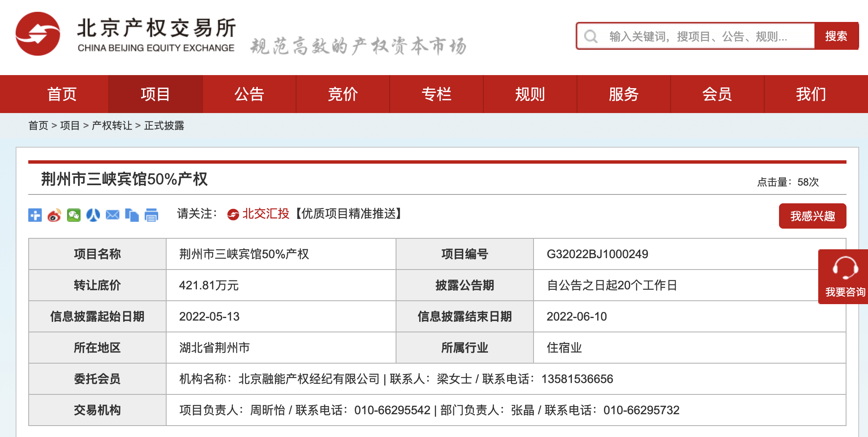The height and width of the screenshot is (437, 868).
Task: Click the printer icon
Action: click(151, 215)
